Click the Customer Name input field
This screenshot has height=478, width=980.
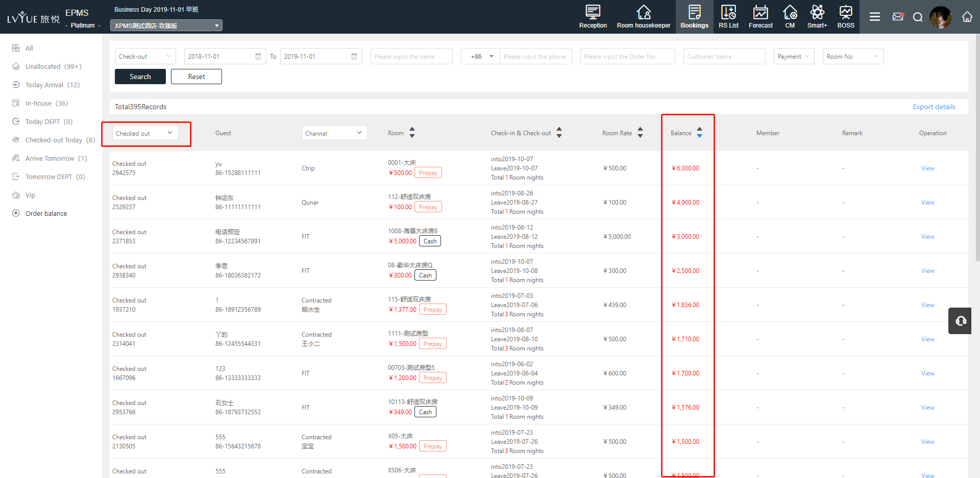pos(724,56)
